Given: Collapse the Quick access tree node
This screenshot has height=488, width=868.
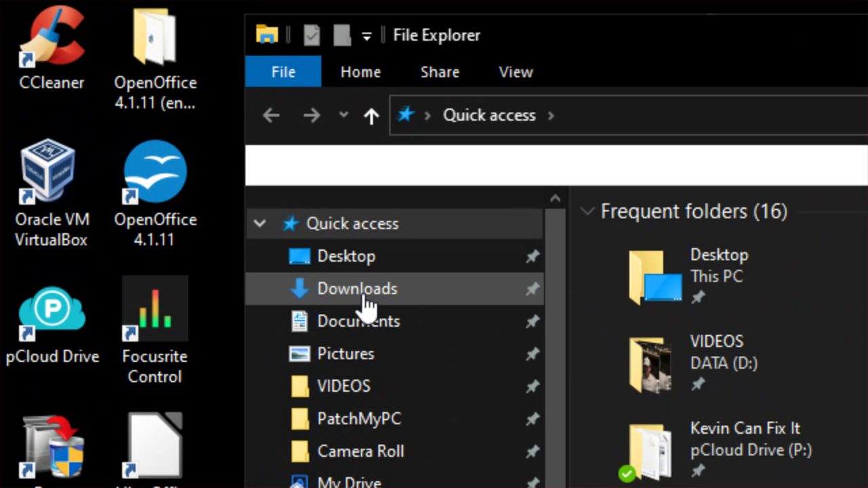Looking at the screenshot, I should click(x=260, y=224).
